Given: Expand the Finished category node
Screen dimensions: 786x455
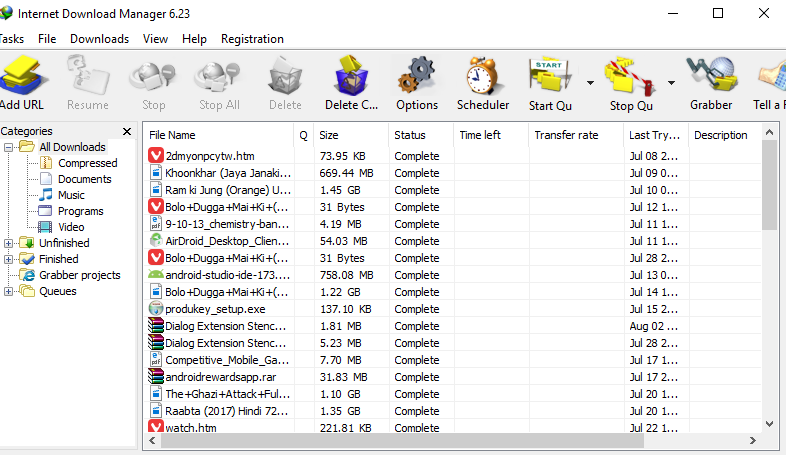Looking at the screenshot, I should click(x=9, y=260).
